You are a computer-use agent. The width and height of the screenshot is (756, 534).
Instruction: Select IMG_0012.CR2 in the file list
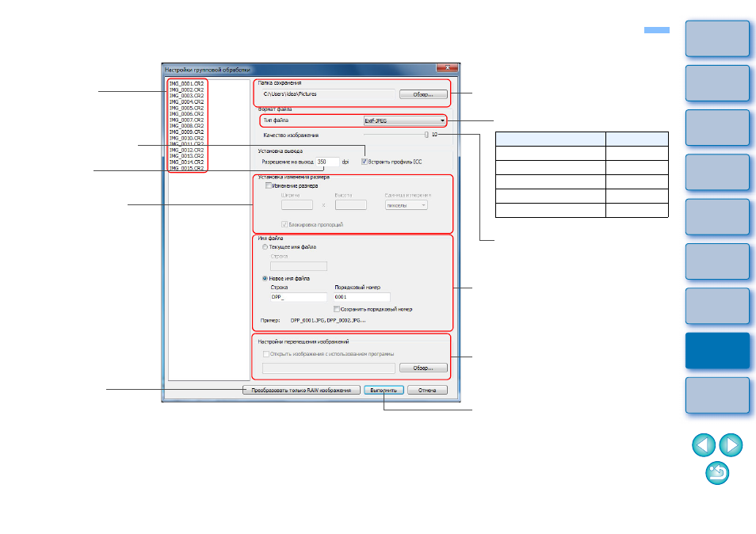(x=186, y=151)
